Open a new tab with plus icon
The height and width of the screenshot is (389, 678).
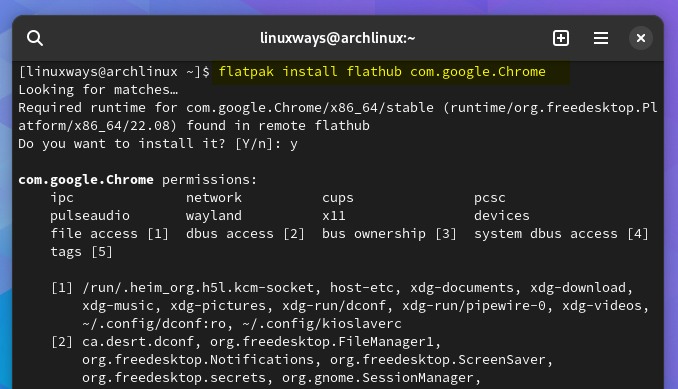pyautogui.click(x=561, y=38)
